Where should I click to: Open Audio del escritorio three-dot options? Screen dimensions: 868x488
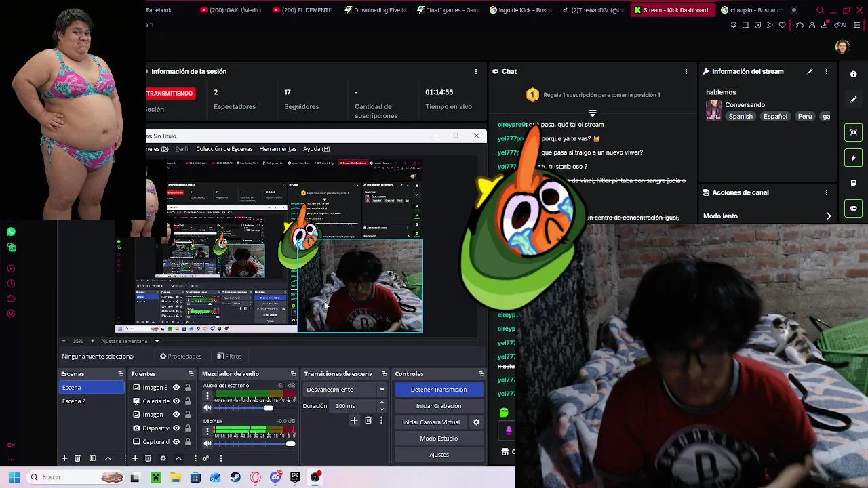208,396
